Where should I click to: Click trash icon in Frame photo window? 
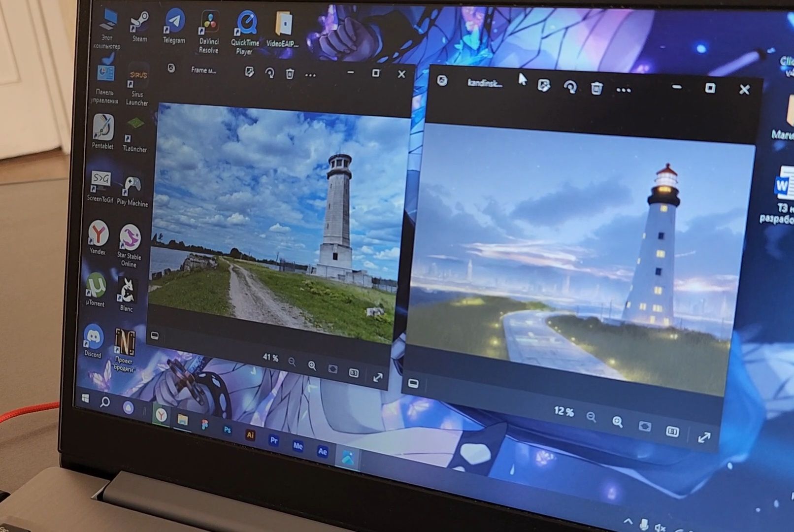290,74
